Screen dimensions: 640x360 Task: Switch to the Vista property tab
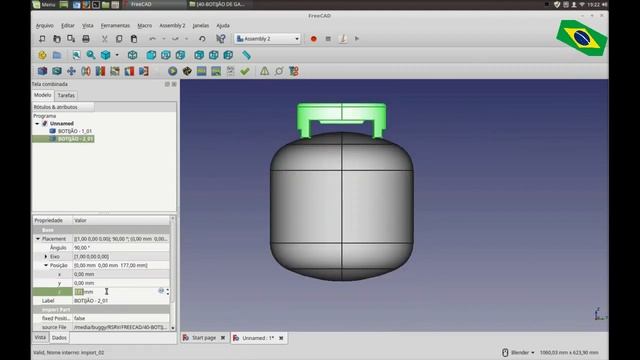point(40,338)
